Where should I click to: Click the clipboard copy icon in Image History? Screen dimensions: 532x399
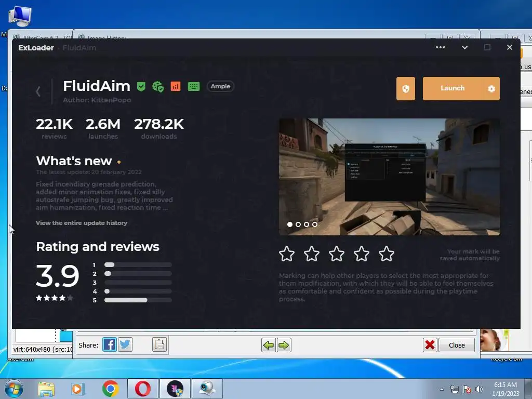point(159,345)
